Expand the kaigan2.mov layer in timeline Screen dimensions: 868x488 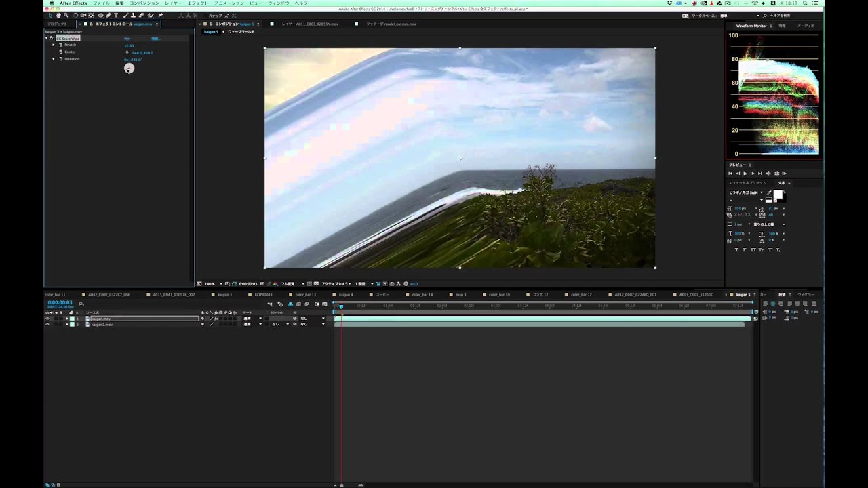click(x=66, y=325)
